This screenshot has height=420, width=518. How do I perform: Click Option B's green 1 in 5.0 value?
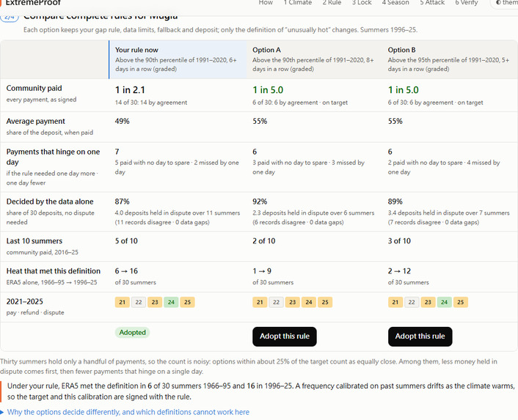404,90
